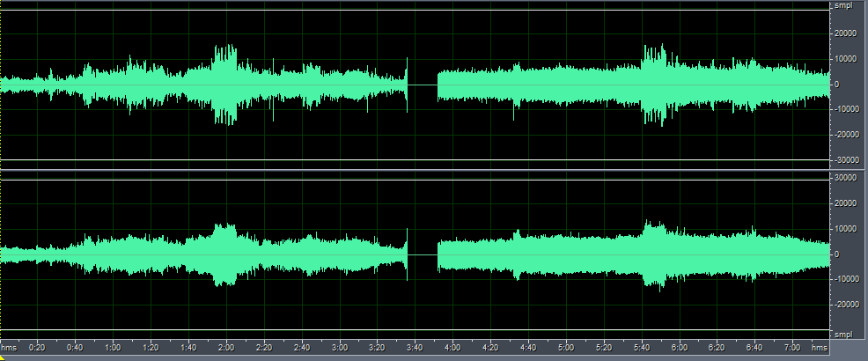Select 4:20 on the time ruler
Image resolution: width=868 pixels, height=361 pixels.
(490, 348)
